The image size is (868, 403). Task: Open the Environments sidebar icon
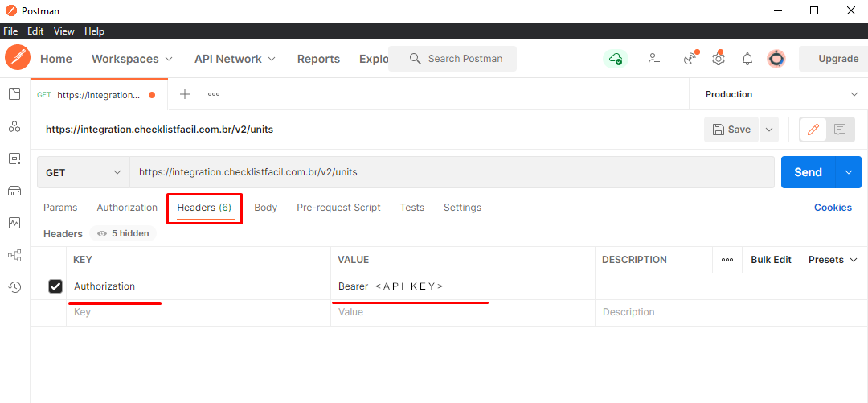coord(14,158)
